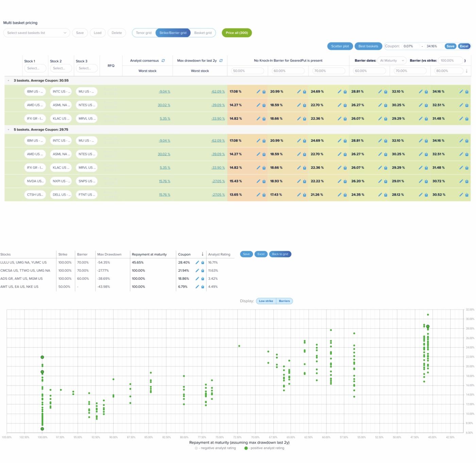Refresh Max drawdown for last 2y
476x463 pixels.
point(221,61)
